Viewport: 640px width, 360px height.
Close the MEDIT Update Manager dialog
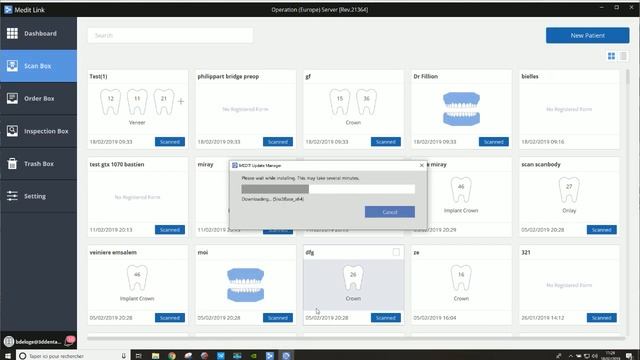[x=422, y=165]
